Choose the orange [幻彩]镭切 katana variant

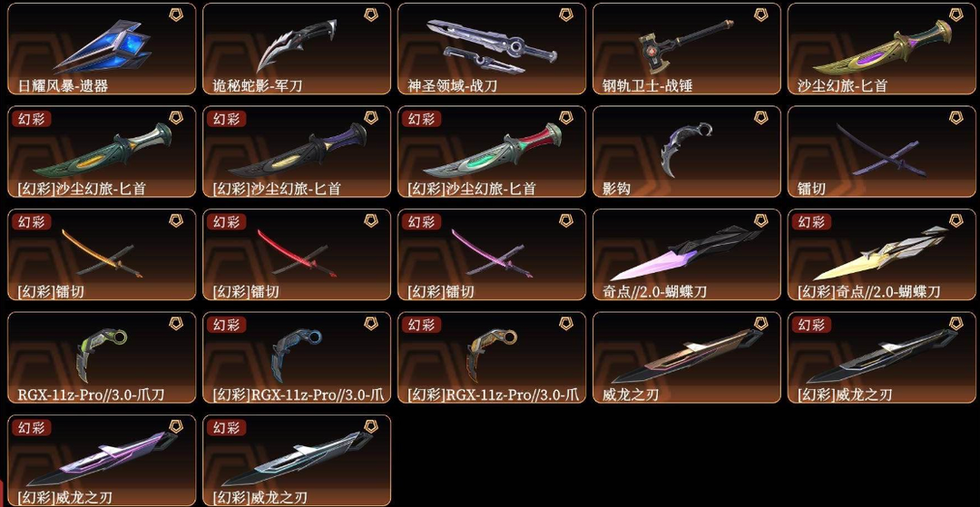coord(102,255)
